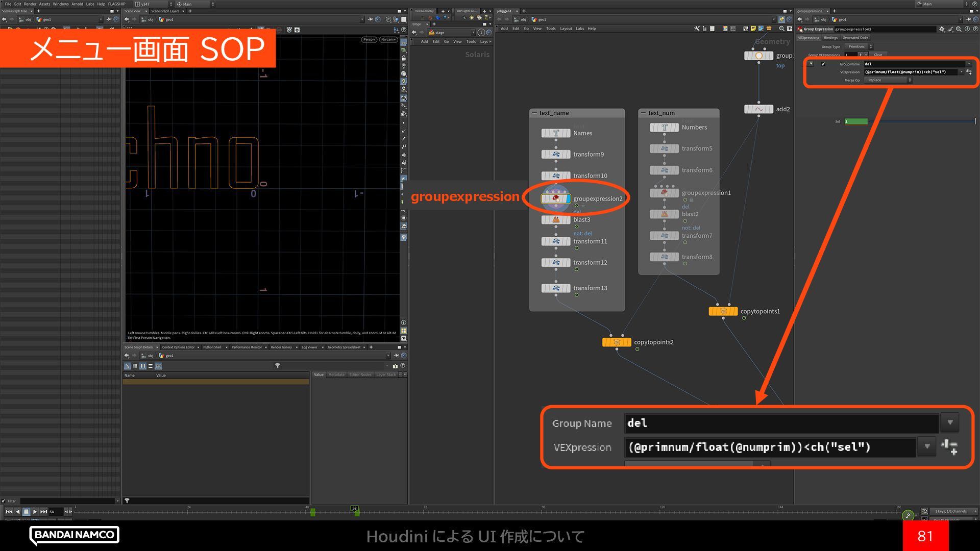The width and height of the screenshot is (980, 551).
Task: Click the blast3 node icon
Action: 555,220
